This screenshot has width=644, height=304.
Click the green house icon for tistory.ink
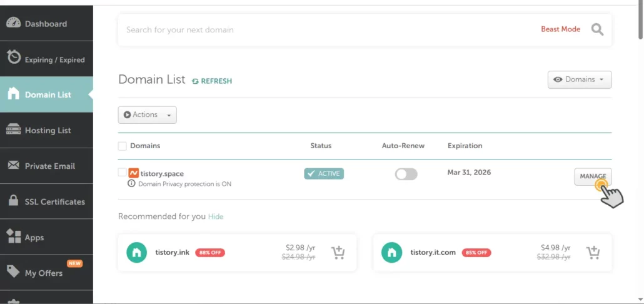pyautogui.click(x=137, y=253)
